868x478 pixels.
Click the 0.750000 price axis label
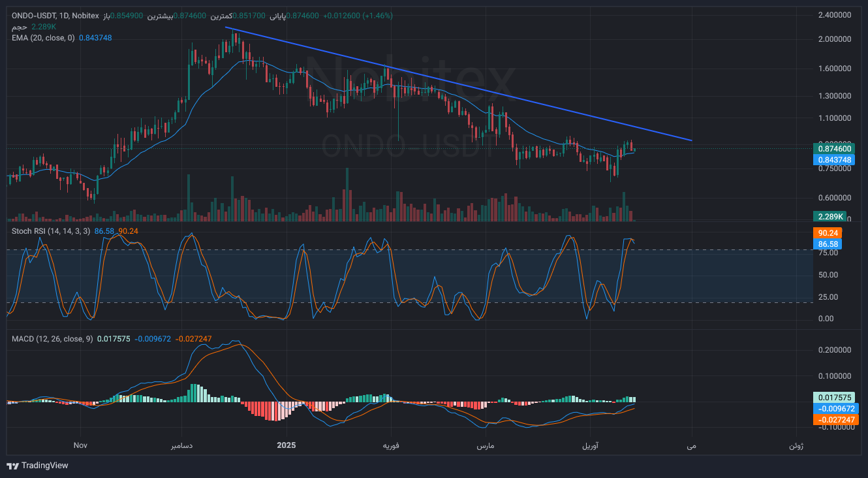[835, 168]
